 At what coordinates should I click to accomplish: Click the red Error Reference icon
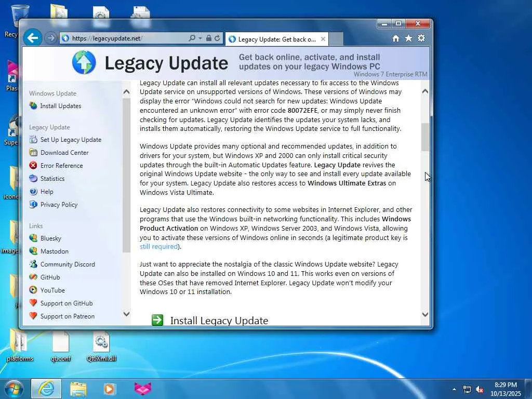33,165
